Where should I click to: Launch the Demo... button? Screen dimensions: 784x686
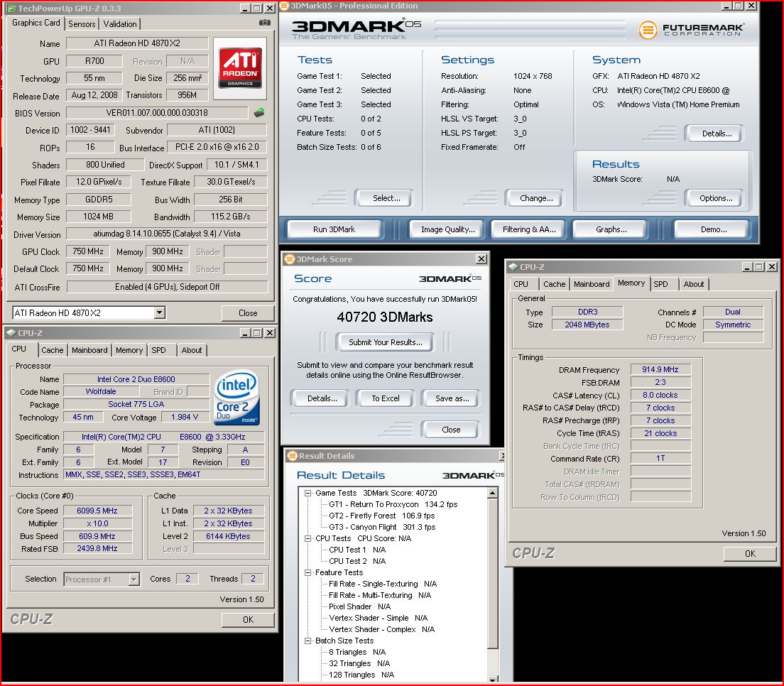coord(714,229)
